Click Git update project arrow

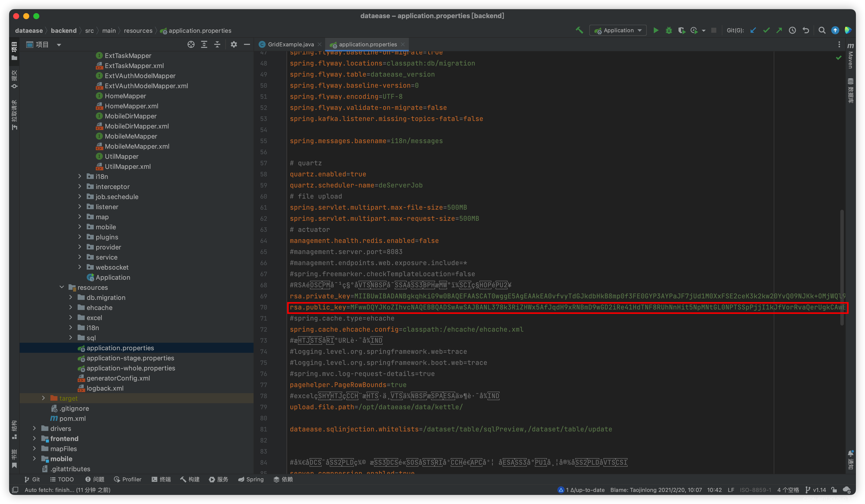(x=753, y=30)
